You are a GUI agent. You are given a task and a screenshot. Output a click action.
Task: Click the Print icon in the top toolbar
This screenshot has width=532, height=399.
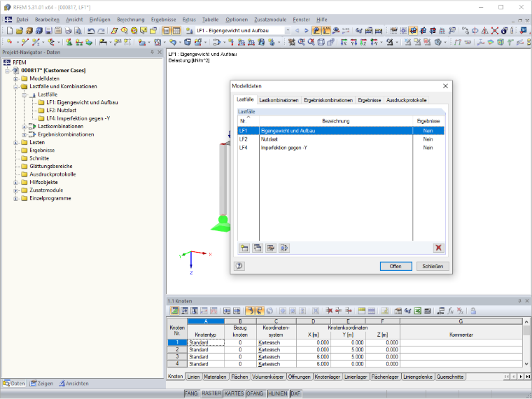pyautogui.click(x=68, y=31)
